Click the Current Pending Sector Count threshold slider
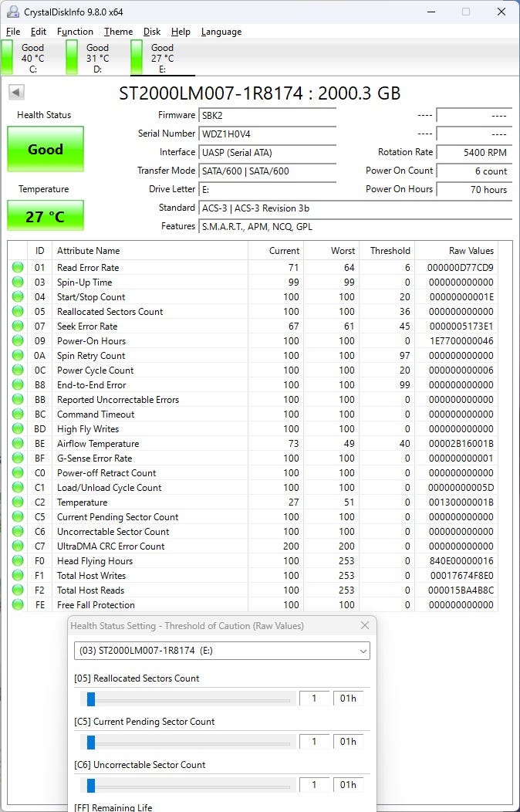Screen dimensions: 520x812 click(x=188, y=743)
